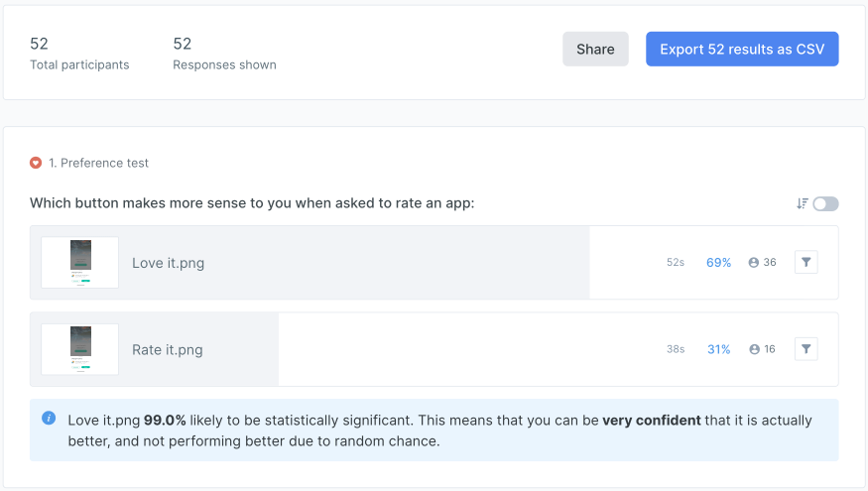Open the Love it.png thumbnail
Viewport: 868px width, 491px height.
point(79,263)
